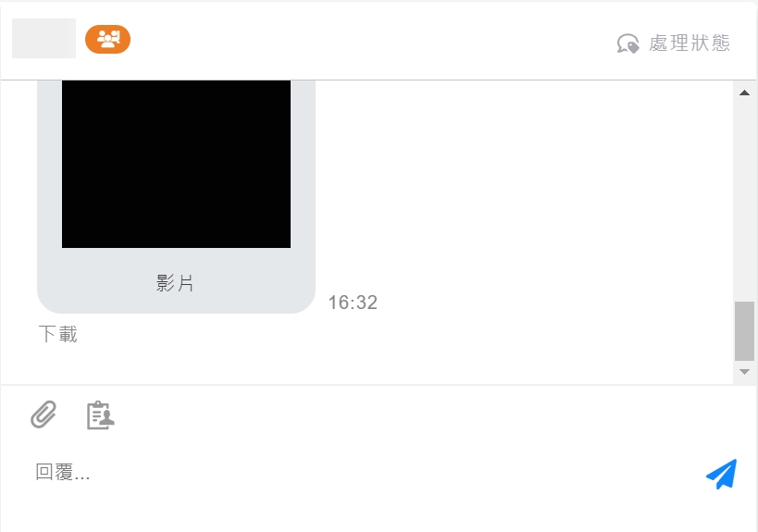Open the black video thumbnail
The width and height of the screenshot is (758, 532).
tap(177, 165)
